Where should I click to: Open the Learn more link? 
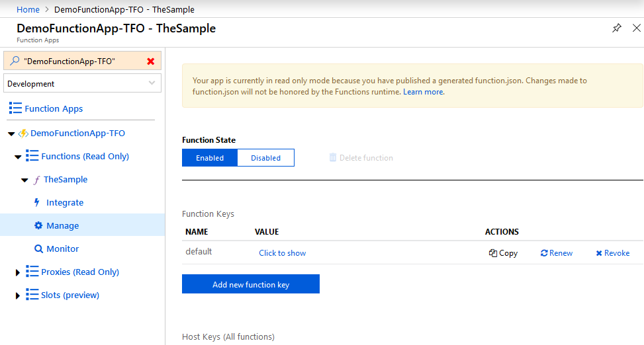click(423, 92)
